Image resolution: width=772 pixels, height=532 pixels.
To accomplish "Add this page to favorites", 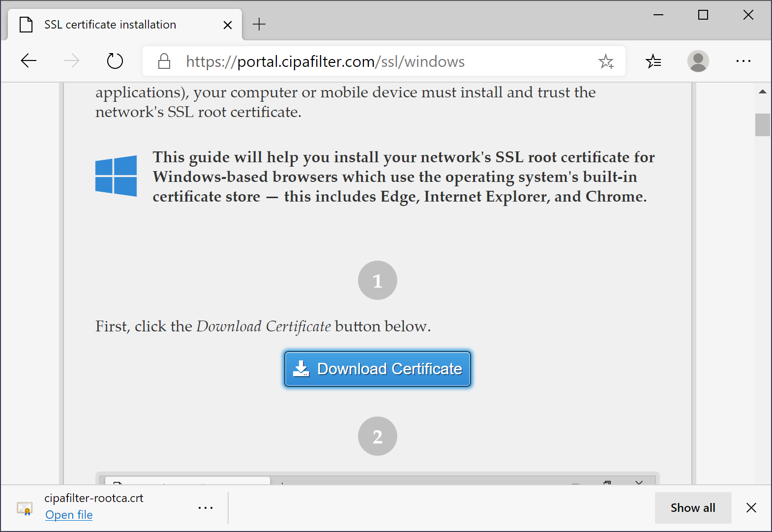I will click(606, 61).
